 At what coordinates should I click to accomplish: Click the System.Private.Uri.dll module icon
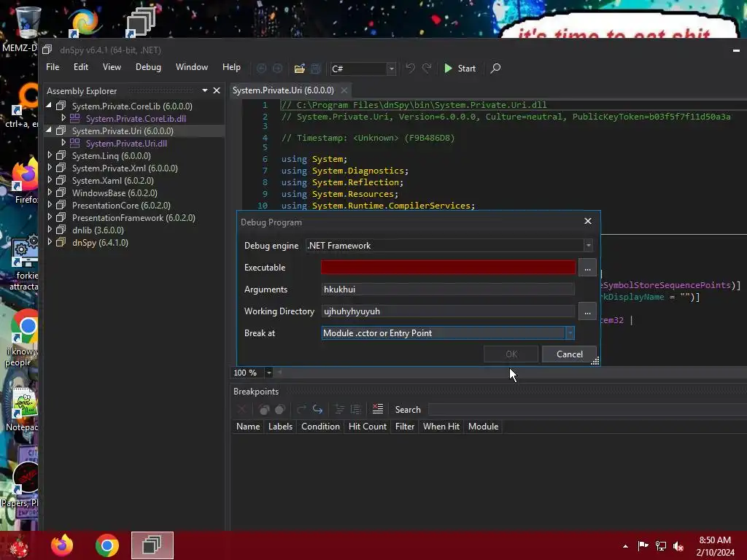point(75,143)
